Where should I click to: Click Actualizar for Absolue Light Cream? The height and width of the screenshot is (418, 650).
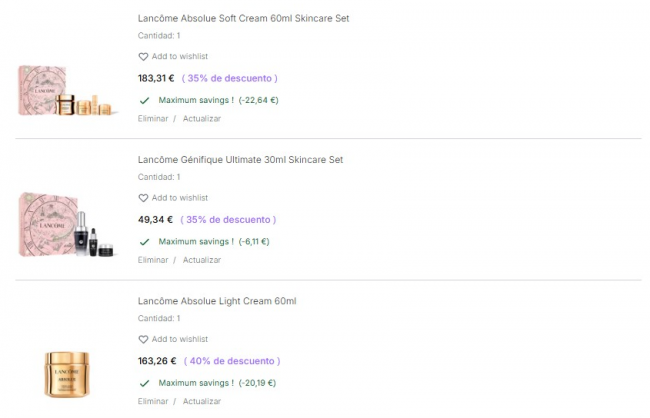pyautogui.click(x=201, y=401)
